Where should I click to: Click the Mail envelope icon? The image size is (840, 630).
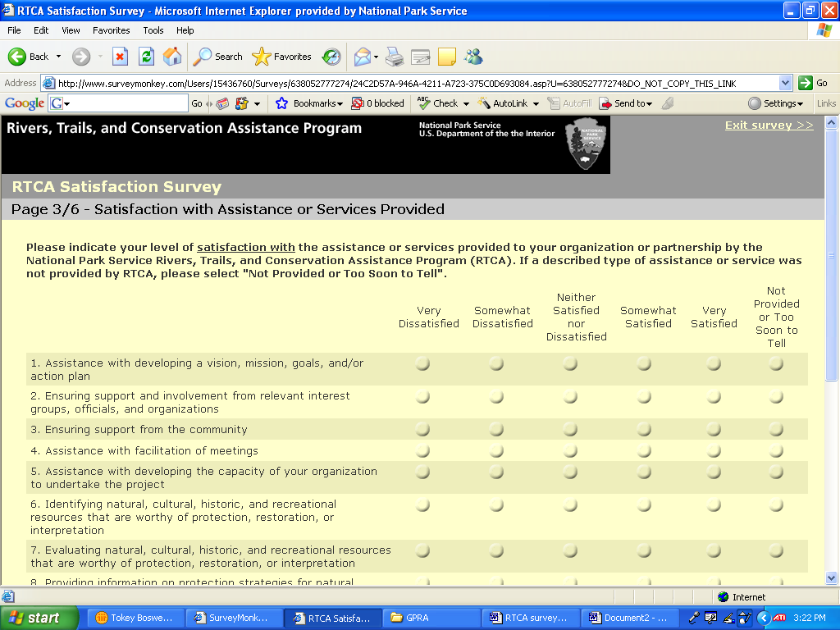pyautogui.click(x=362, y=57)
